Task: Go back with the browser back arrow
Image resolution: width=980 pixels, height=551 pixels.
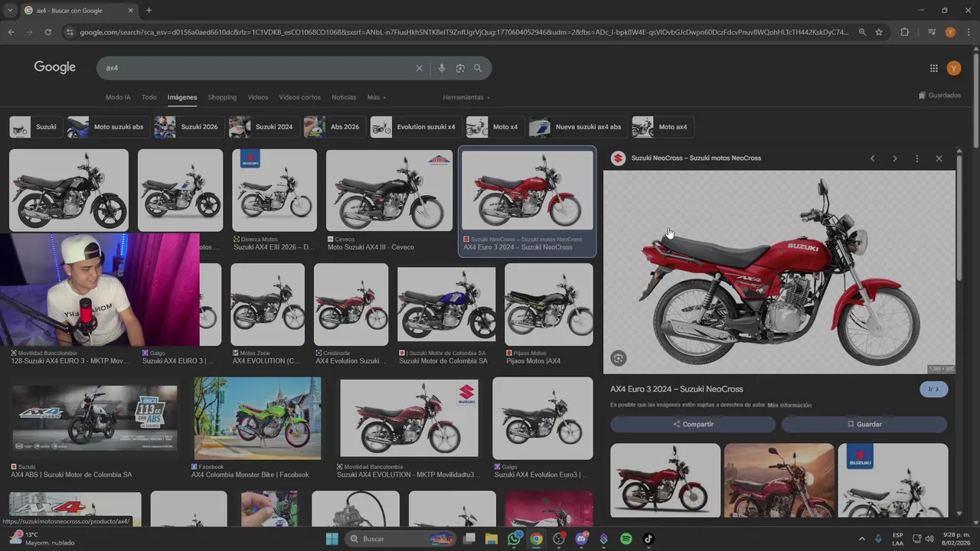Action: (11, 32)
